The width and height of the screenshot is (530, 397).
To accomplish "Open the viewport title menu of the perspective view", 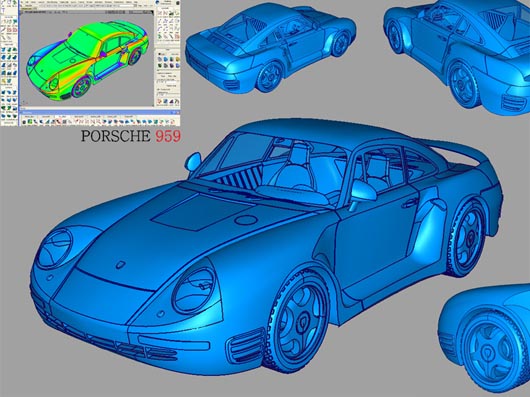I will (35, 12).
